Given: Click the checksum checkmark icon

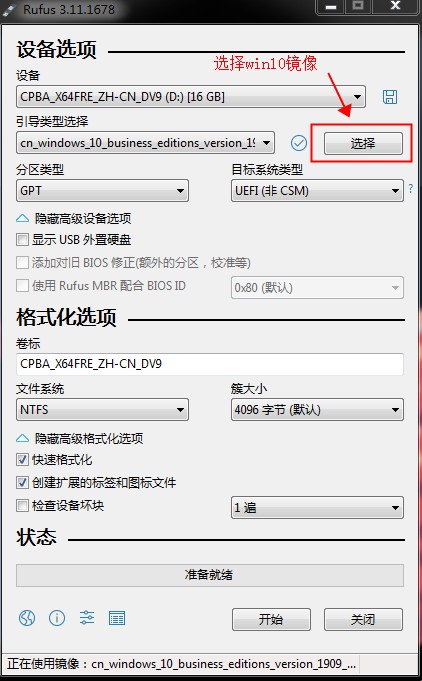Looking at the screenshot, I should (299, 143).
